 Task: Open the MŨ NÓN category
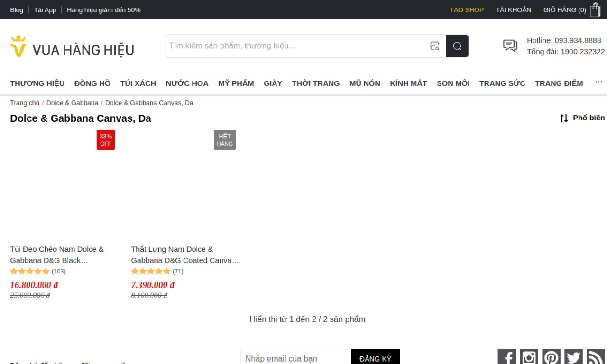pyautogui.click(x=365, y=83)
